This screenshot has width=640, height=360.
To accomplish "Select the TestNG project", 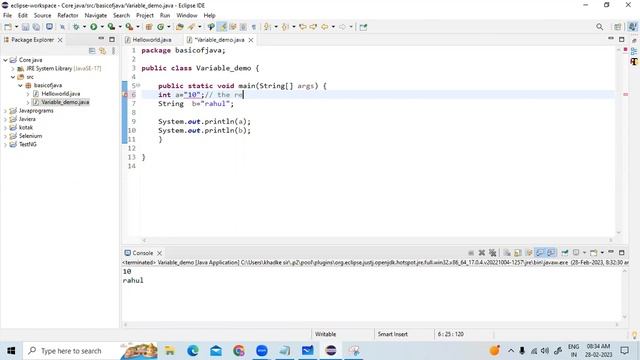I will 27,144.
